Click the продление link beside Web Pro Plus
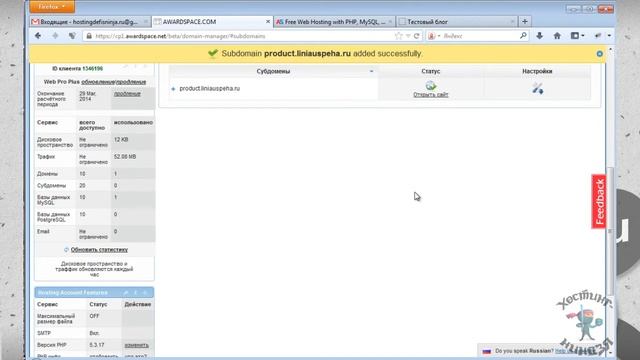 (x=131, y=82)
